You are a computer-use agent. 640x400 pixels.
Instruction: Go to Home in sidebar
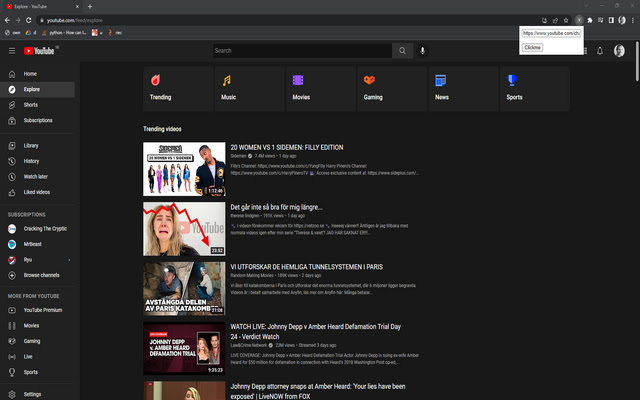coord(38,74)
